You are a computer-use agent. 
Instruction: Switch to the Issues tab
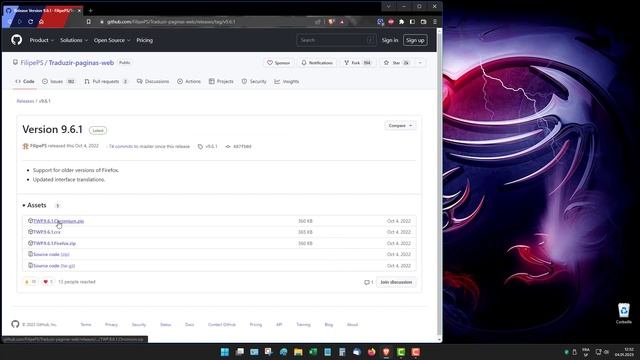coord(59,81)
